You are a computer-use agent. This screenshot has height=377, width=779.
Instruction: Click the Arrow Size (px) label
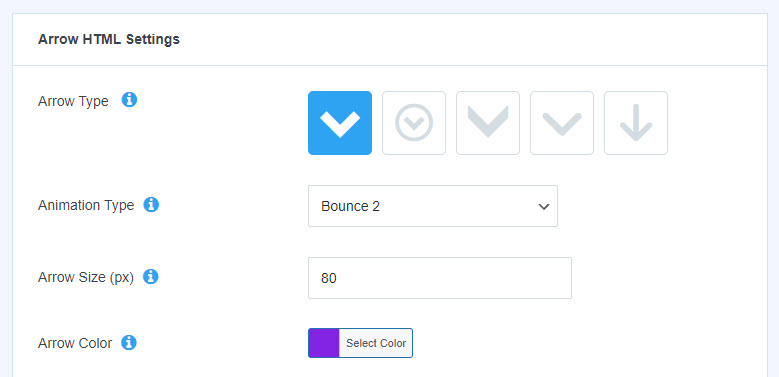pyautogui.click(x=86, y=278)
